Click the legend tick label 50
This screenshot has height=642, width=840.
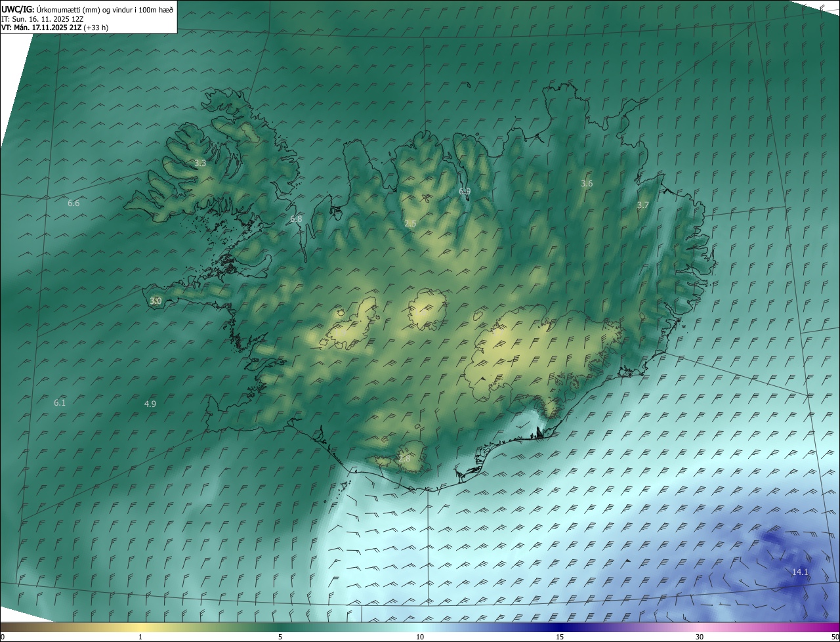[835, 637]
